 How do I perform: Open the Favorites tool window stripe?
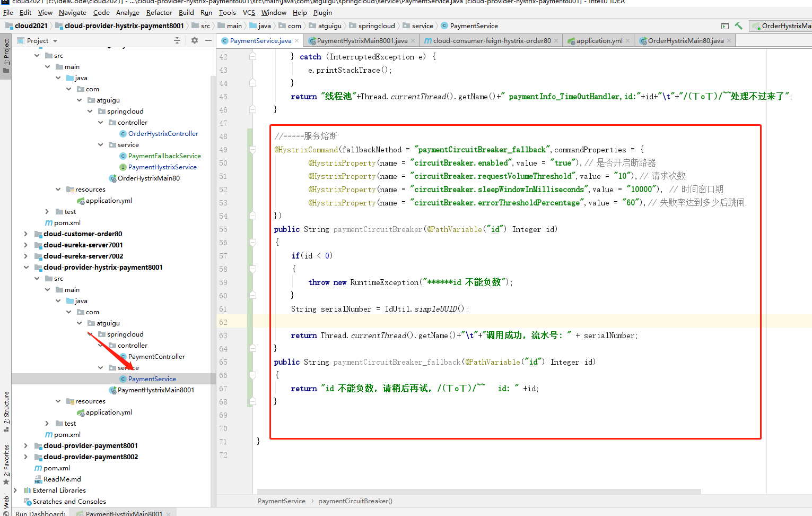pos(6,465)
